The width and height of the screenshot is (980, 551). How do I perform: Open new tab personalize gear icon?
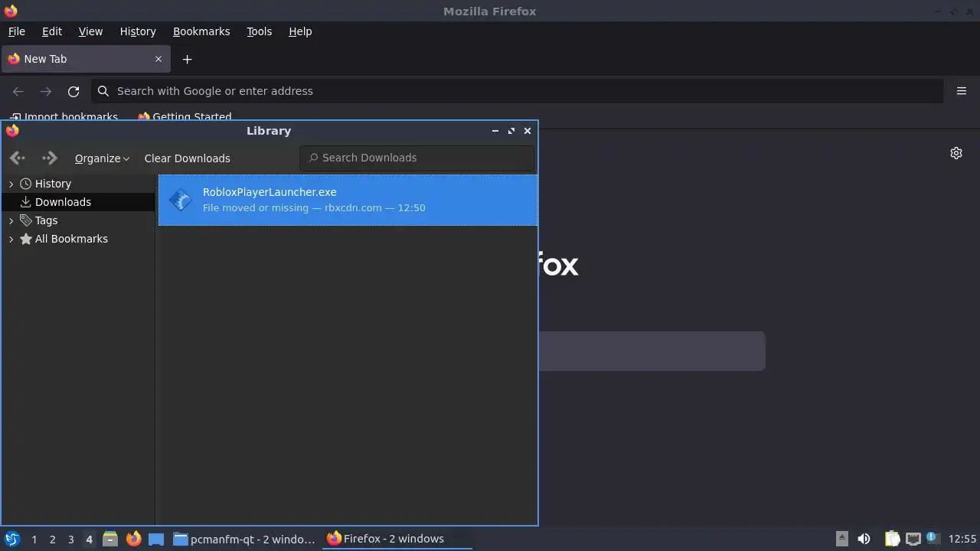click(956, 153)
